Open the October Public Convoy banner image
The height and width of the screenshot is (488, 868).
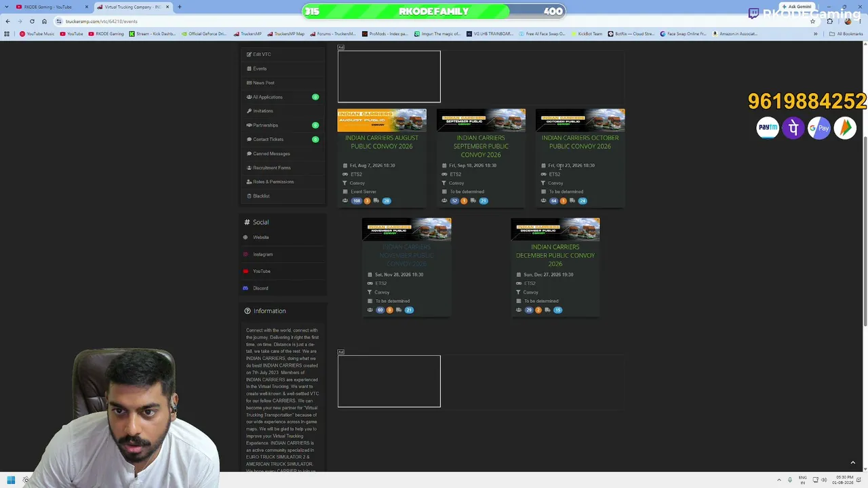coord(580,120)
